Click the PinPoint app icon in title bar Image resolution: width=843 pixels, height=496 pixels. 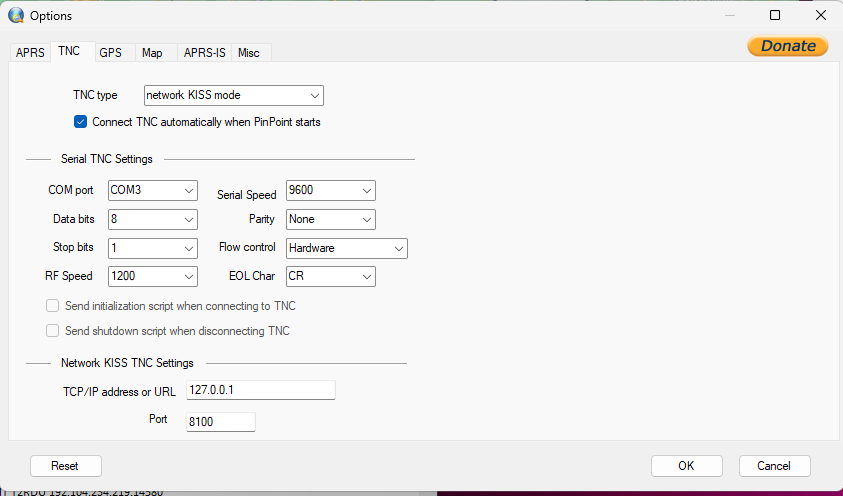tap(16, 16)
